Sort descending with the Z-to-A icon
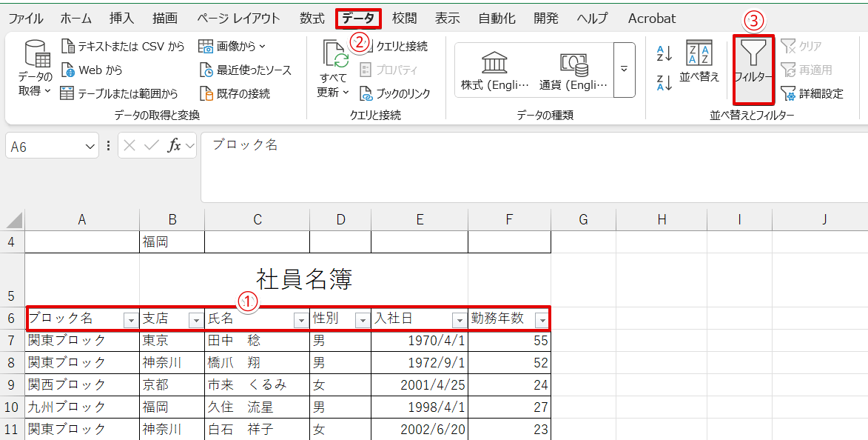The width and height of the screenshot is (868, 440). pyautogui.click(x=664, y=82)
